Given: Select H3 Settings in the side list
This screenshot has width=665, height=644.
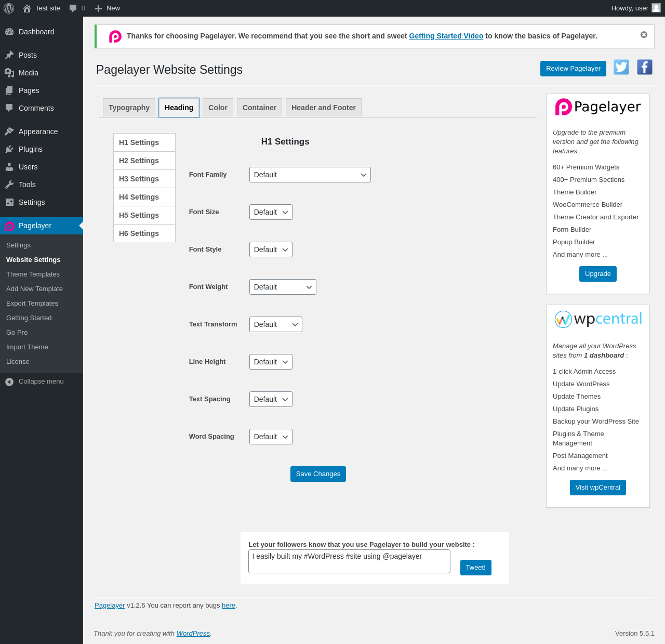Looking at the screenshot, I should click(x=144, y=179).
